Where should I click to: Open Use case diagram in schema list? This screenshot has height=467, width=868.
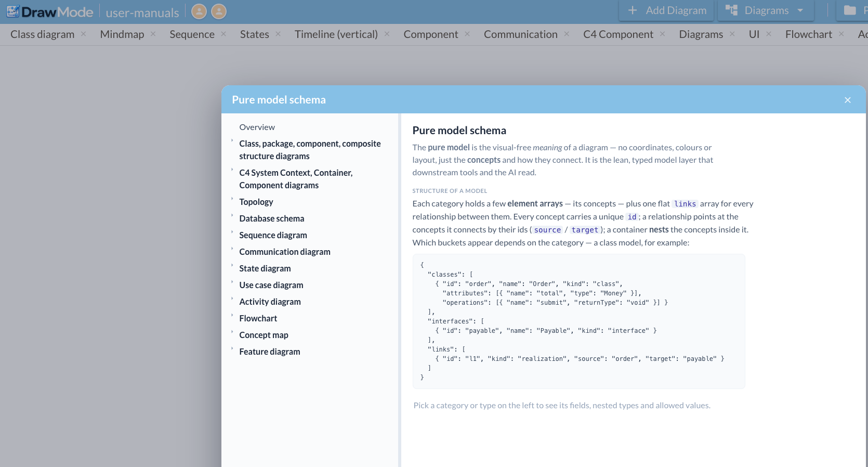point(271,285)
